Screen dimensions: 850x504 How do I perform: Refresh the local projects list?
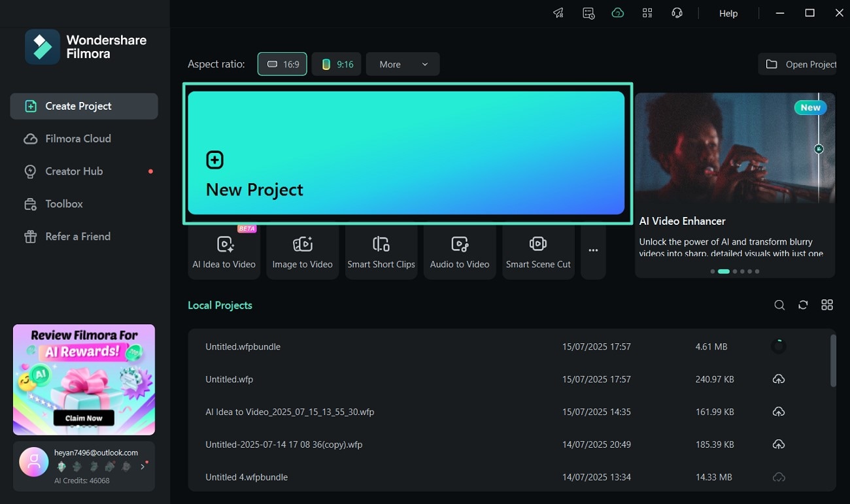803,305
